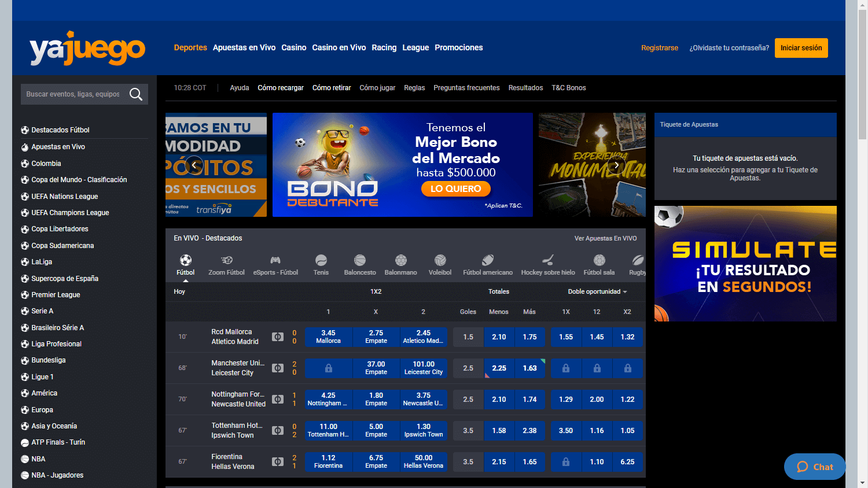Open stats icon for Nottingham Forest match
868x488 pixels.
coord(278,399)
